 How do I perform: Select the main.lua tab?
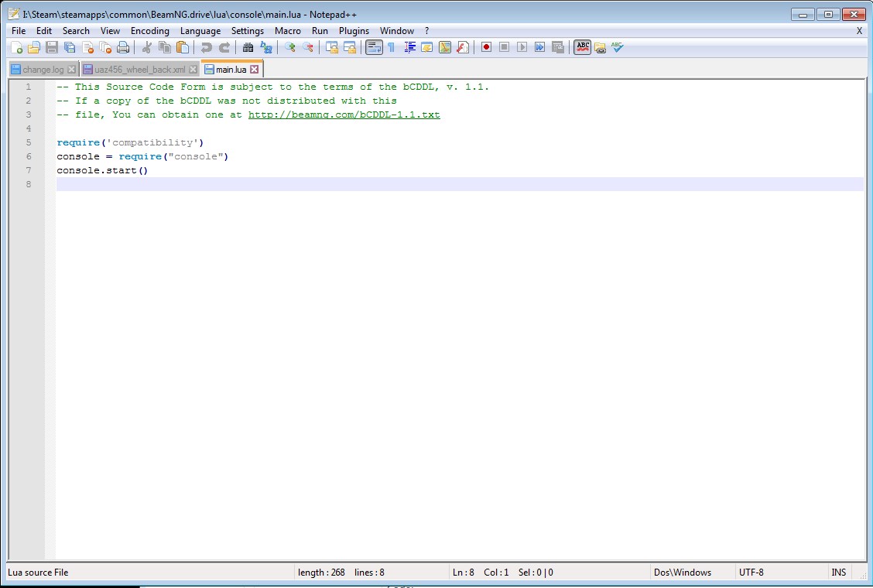231,70
